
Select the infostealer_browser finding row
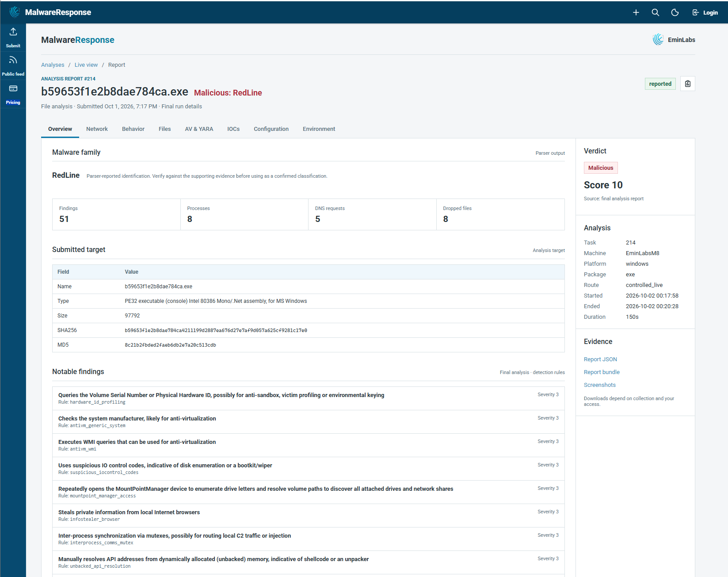tap(309, 516)
